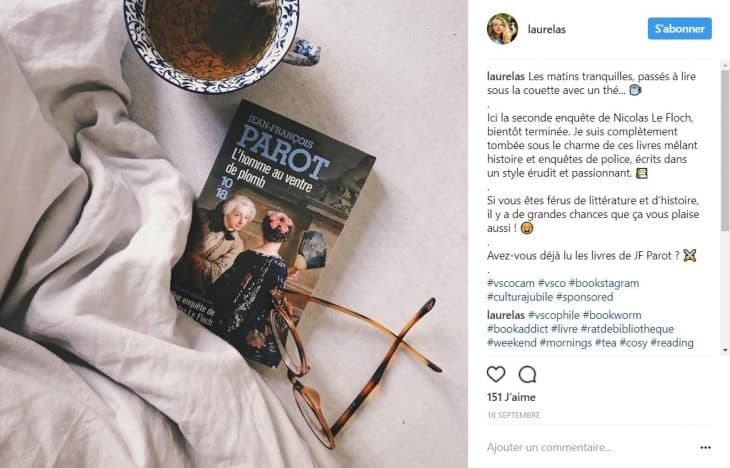Open the #bookworm hashtag
The image size is (730, 468).
click(612, 315)
